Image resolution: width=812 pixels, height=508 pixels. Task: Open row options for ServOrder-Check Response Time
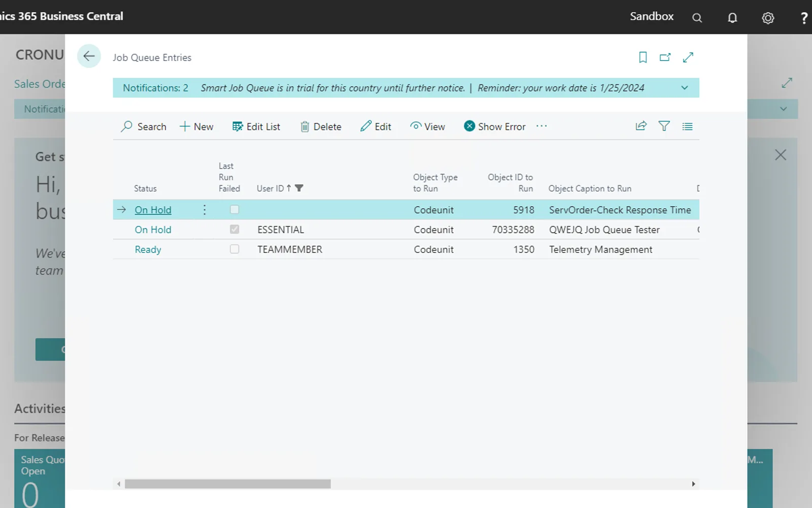click(205, 210)
